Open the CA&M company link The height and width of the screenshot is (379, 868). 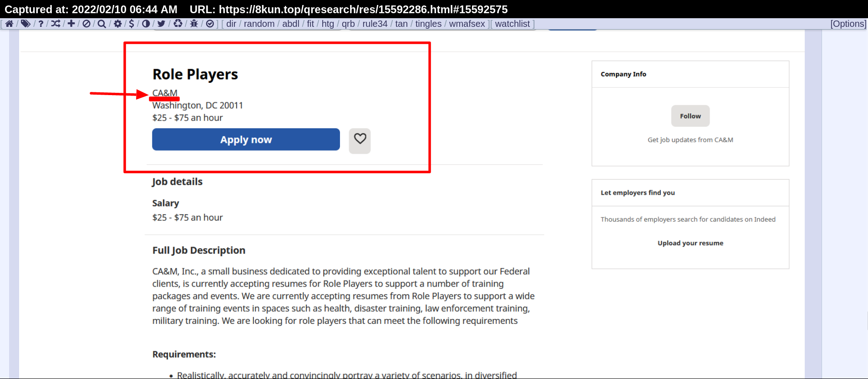pos(165,93)
